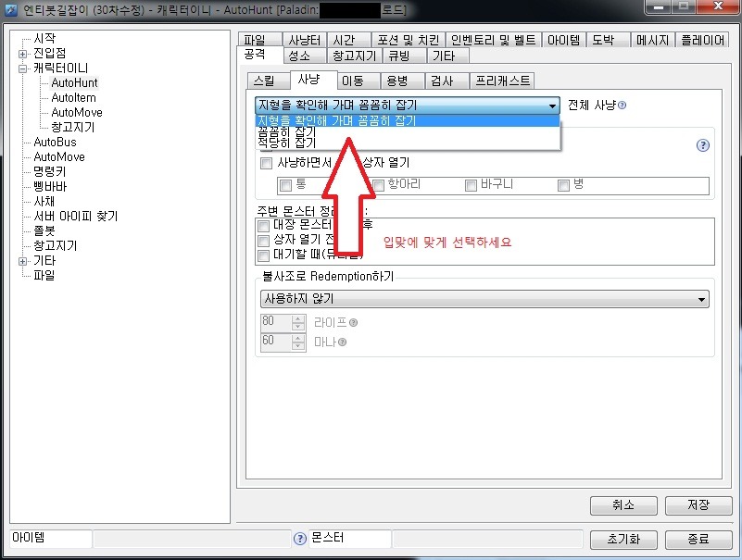Select 지형을 확인해 가며 꼼꼼히 잡기 option

pyautogui.click(x=408, y=120)
